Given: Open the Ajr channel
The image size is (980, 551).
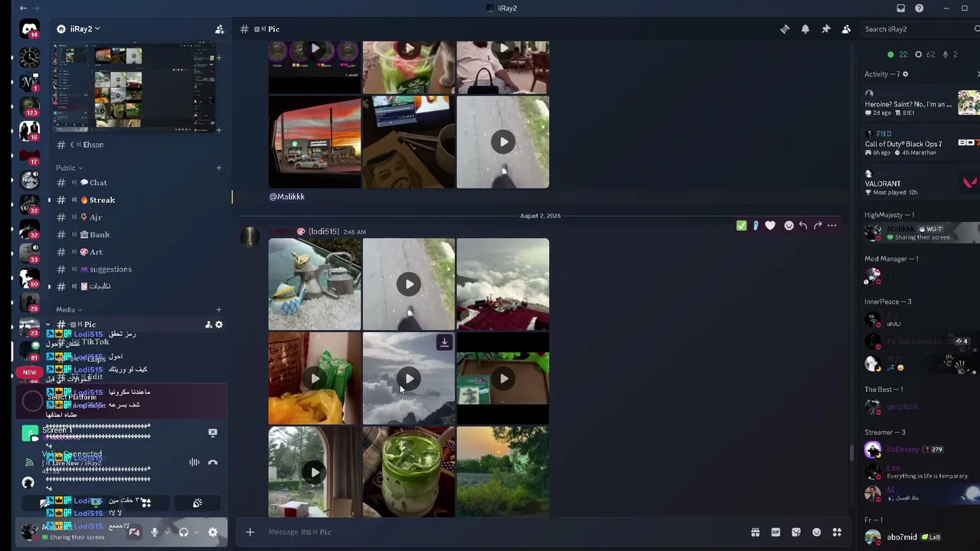Looking at the screenshot, I should 138,217.
